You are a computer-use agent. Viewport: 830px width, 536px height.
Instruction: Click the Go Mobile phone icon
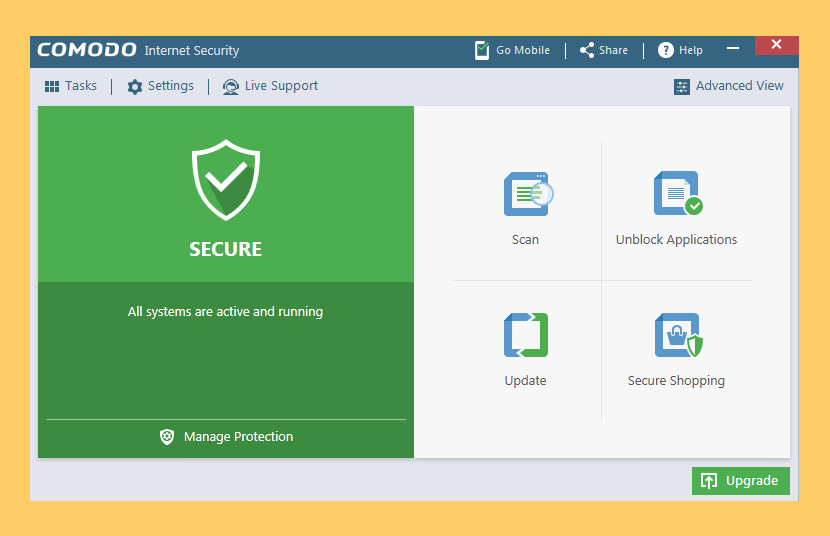(482, 50)
